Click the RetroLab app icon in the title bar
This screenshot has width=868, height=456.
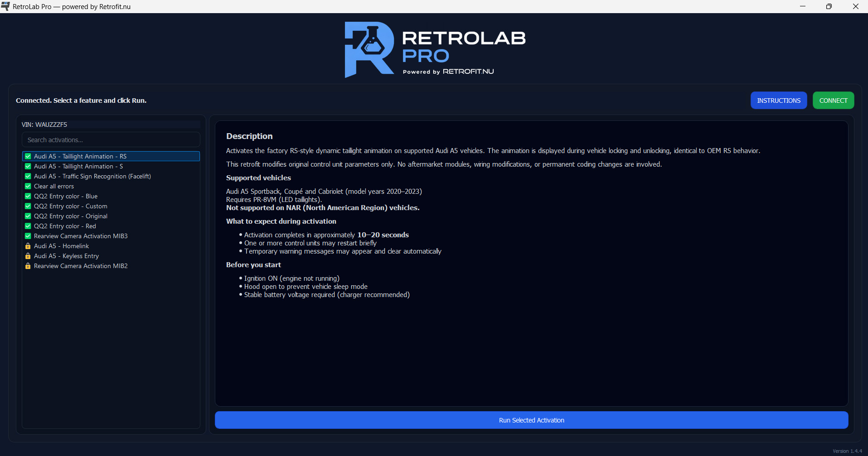[x=5, y=6]
